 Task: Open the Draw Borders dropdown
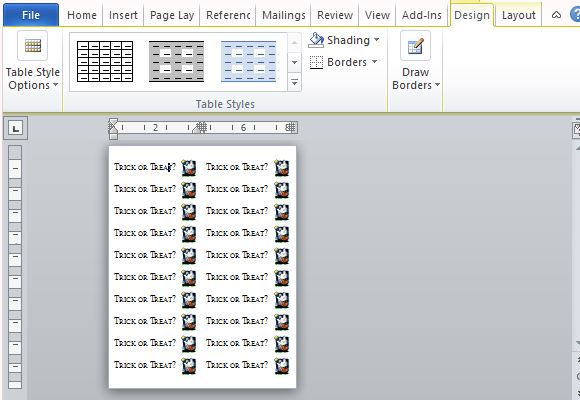tap(416, 79)
